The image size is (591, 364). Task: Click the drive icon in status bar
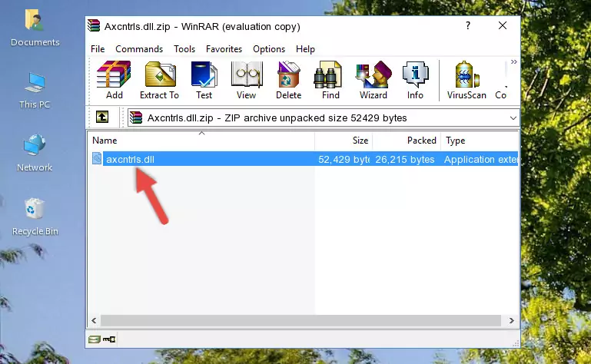pos(95,339)
